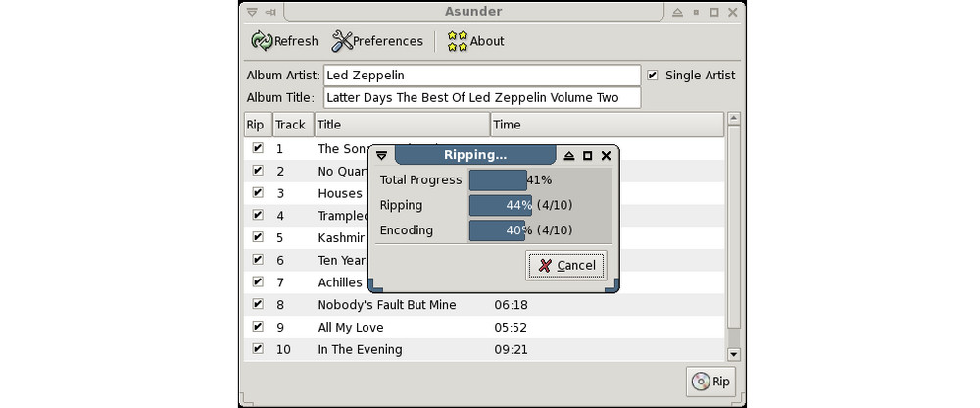Uncheck rip checkbox for track 4
The width and height of the screenshot is (980, 408).
(258, 215)
